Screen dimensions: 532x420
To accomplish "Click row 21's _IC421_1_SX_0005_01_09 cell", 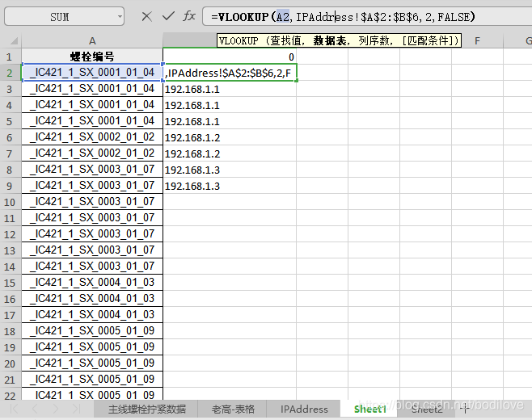I will (x=92, y=380).
